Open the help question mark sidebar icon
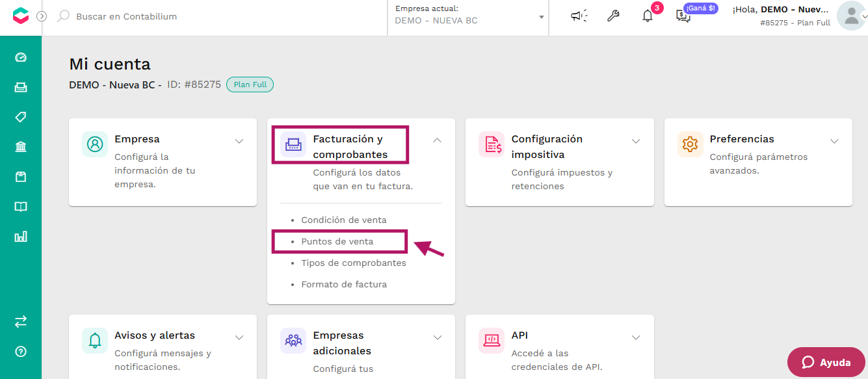 click(x=21, y=352)
